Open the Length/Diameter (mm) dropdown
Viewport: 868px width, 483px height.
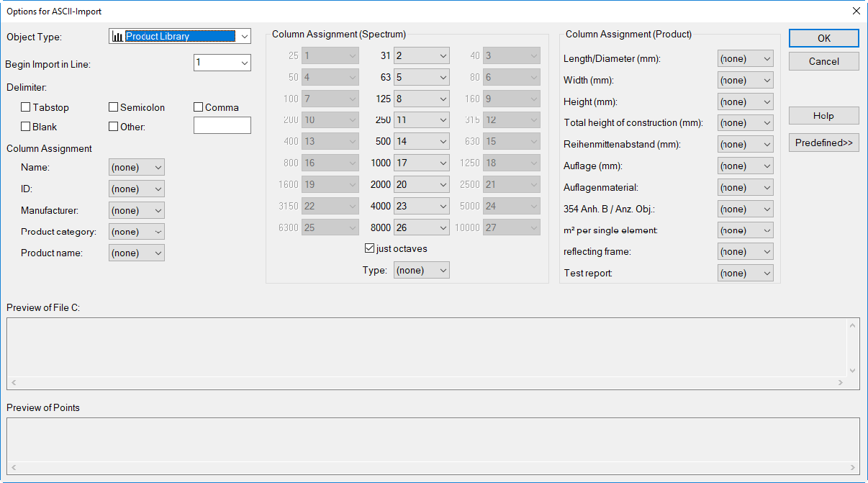pyautogui.click(x=746, y=59)
